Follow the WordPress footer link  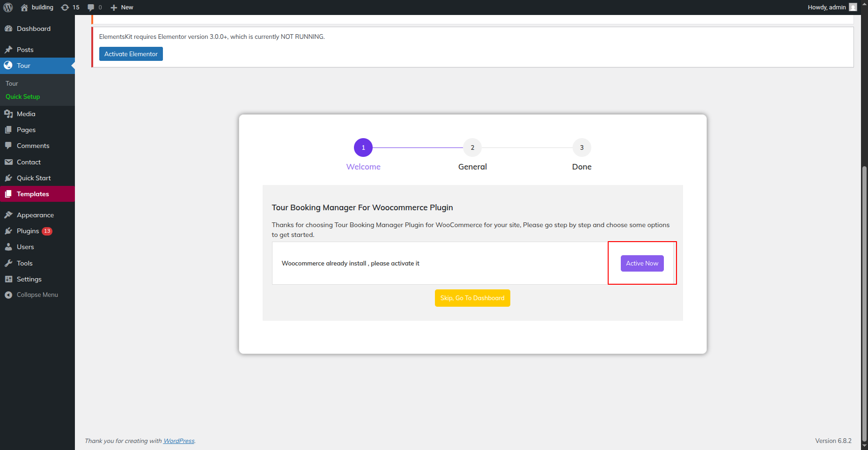[179, 441]
